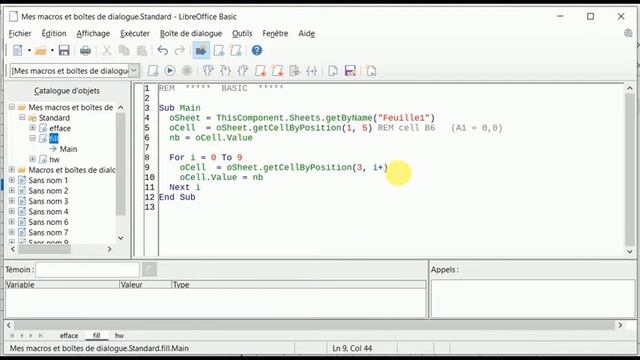Expand the Sans nom 1 node
Image resolution: width=640 pixels, height=360 pixels.
12,180
